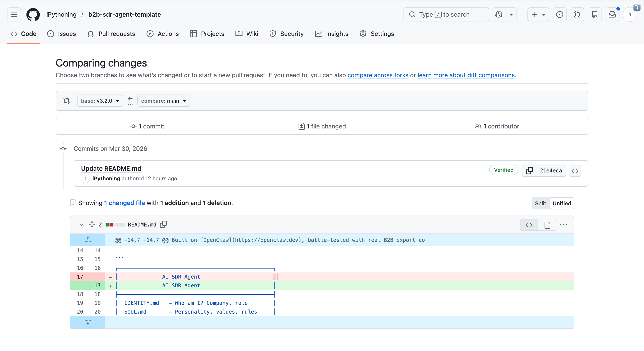Display source diff for README.md

click(529, 225)
